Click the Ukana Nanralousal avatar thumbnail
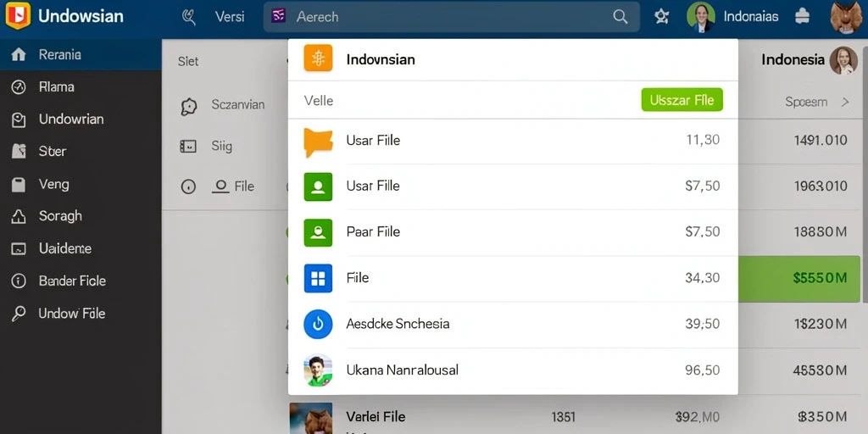The image size is (868, 434). 319,370
